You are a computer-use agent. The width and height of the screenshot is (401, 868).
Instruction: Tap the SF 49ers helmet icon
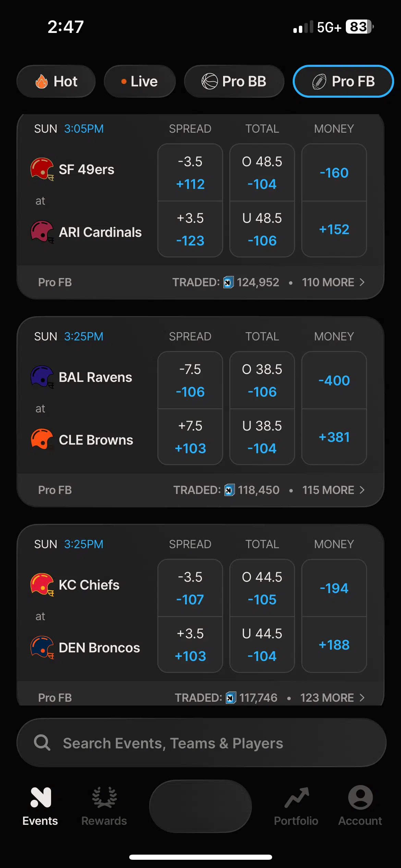(x=42, y=169)
